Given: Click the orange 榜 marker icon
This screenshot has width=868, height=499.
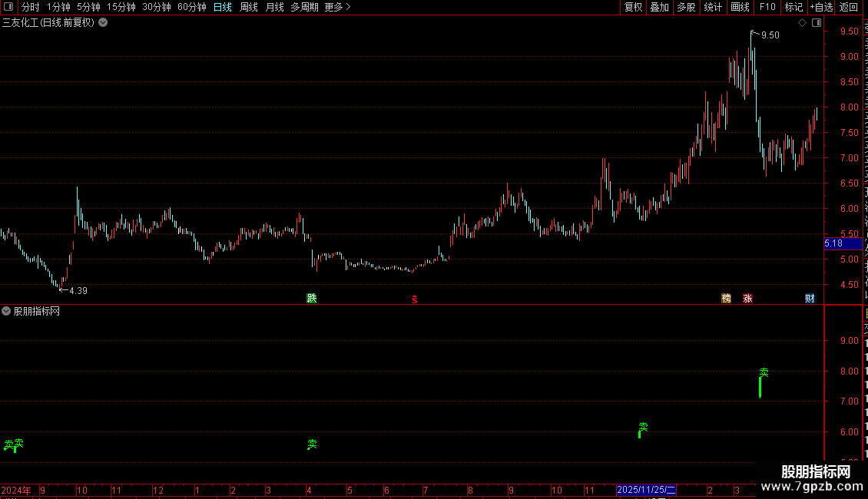Looking at the screenshot, I should (x=727, y=298).
